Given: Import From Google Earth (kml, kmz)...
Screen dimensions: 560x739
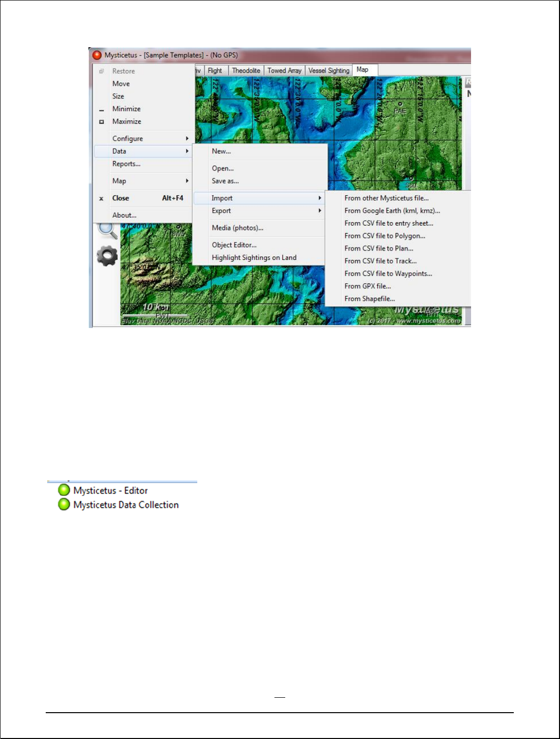Looking at the screenshot, I should coord(398,211).
